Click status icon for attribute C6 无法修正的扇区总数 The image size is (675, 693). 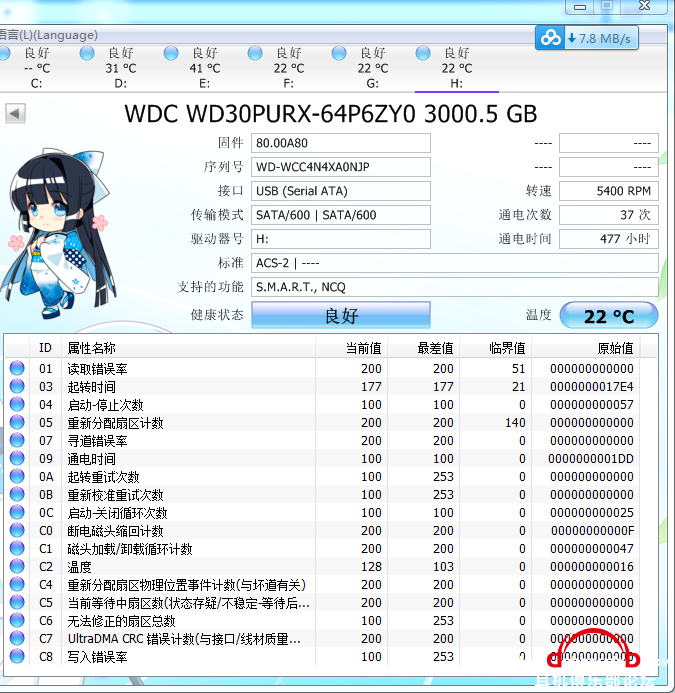click(17, 621)
